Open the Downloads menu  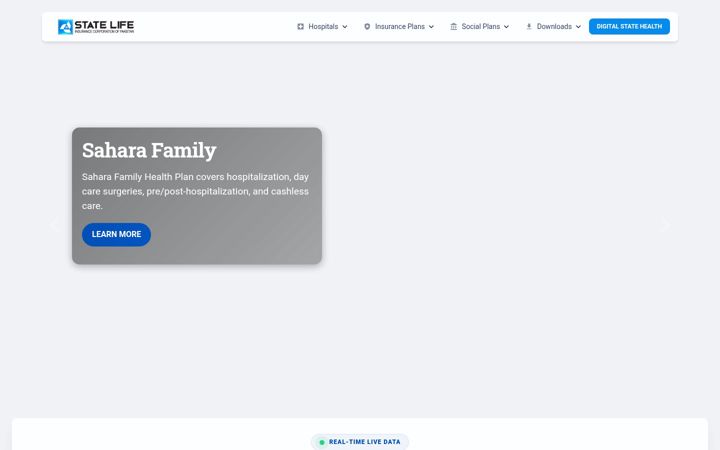coord(553,27)
